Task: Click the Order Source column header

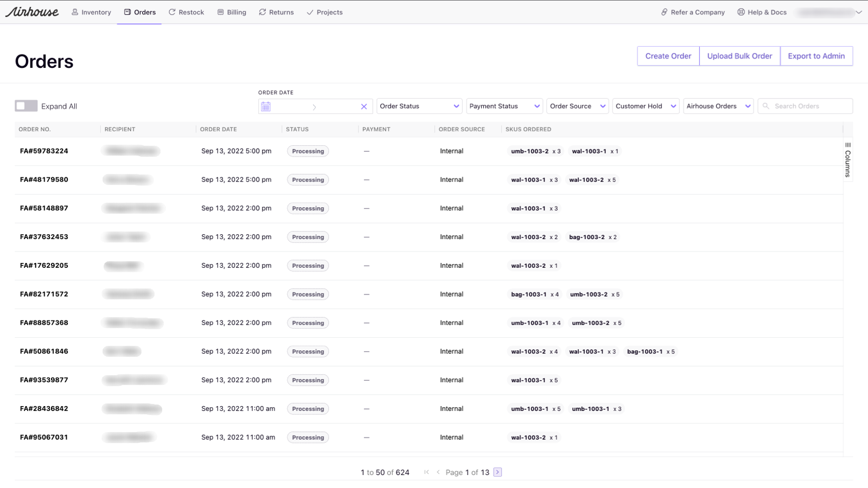Action: (462, 129)
